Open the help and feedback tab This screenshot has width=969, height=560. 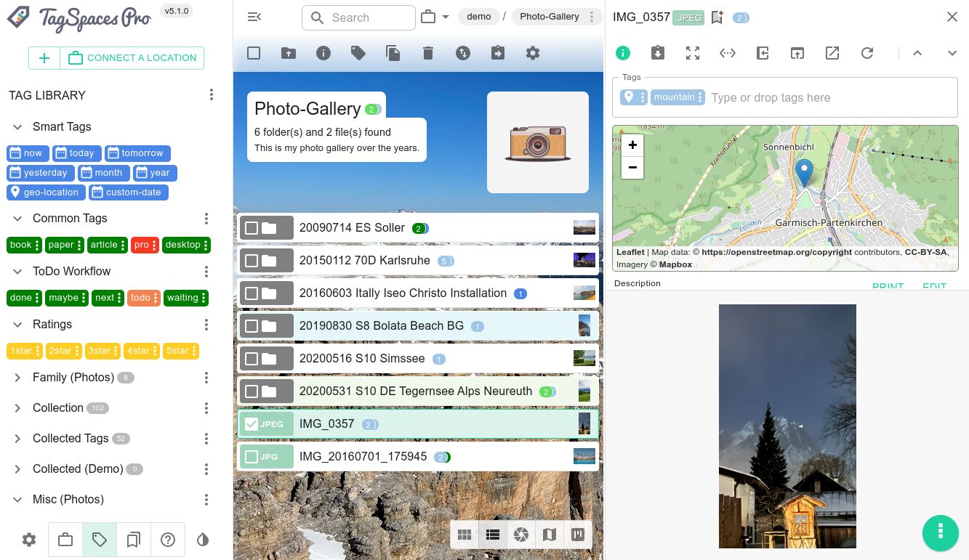tap(168, 540)
